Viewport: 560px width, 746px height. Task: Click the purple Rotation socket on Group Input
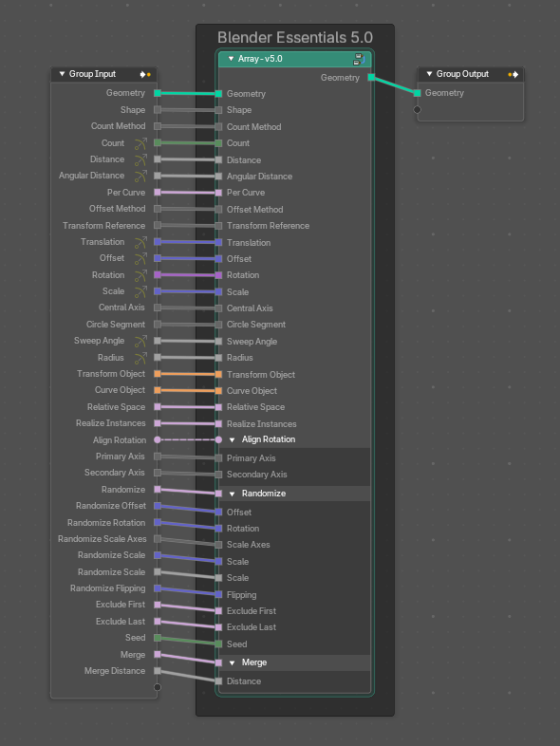click(158, 274)
